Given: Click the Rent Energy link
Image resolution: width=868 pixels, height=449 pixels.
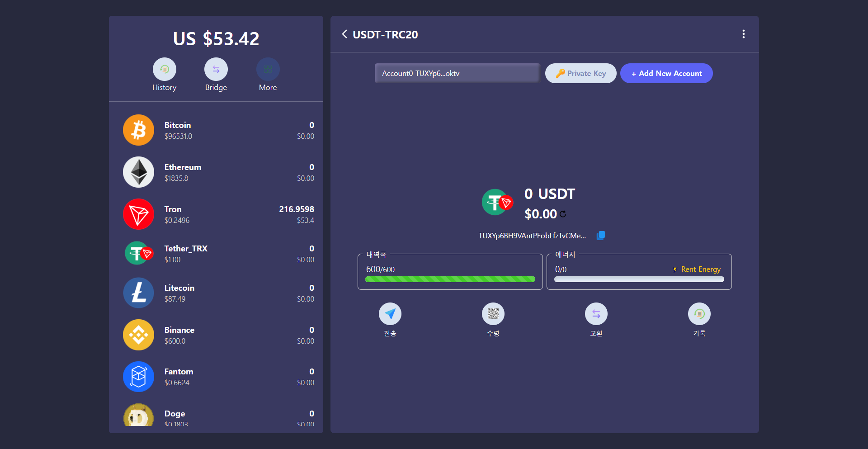Looking at the screenshot, I should (697, 269).
